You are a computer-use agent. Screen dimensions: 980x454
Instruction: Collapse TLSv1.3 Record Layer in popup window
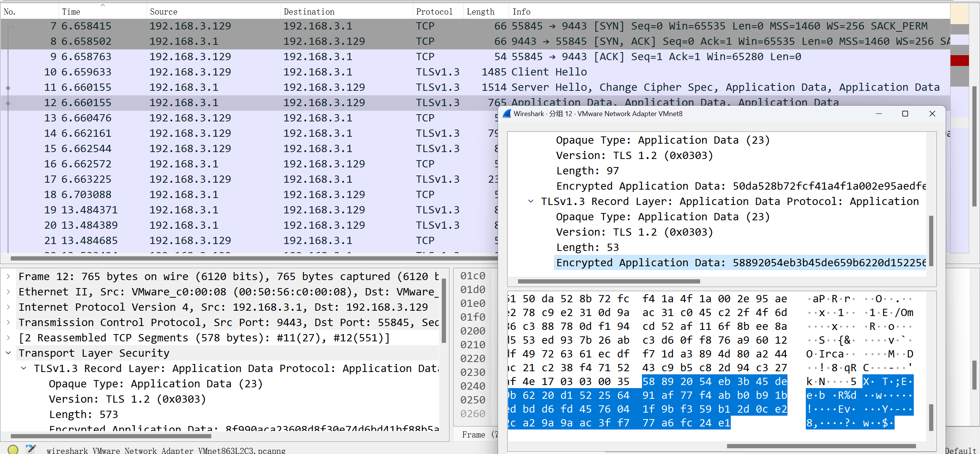pos(531,201)
